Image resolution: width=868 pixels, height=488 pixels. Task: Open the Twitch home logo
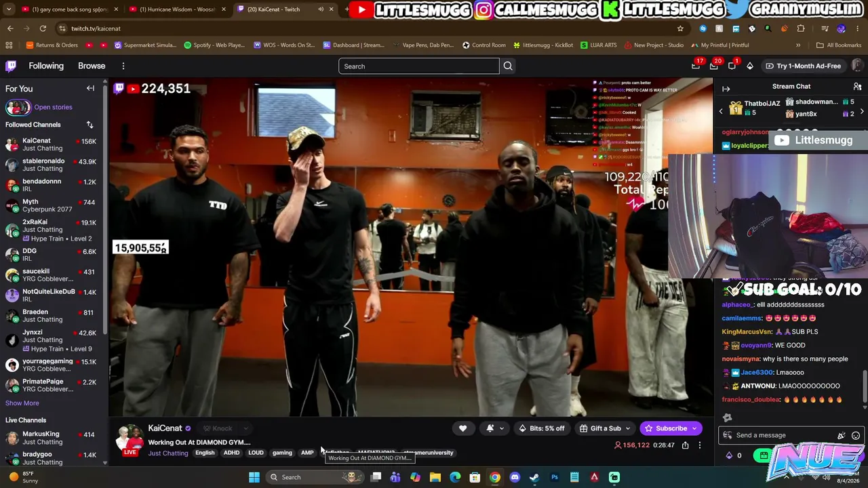11,66
